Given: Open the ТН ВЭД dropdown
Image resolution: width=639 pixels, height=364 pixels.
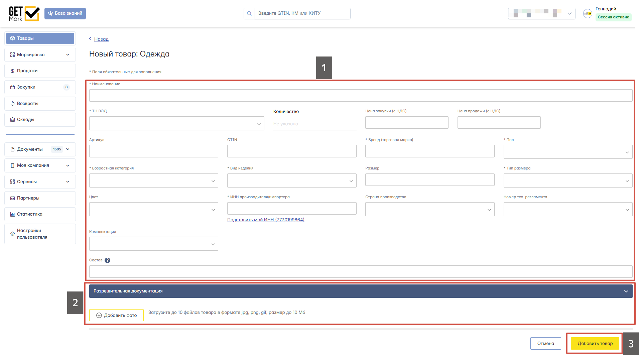Looking at the screenshot, I should click(x=176, y=124).
